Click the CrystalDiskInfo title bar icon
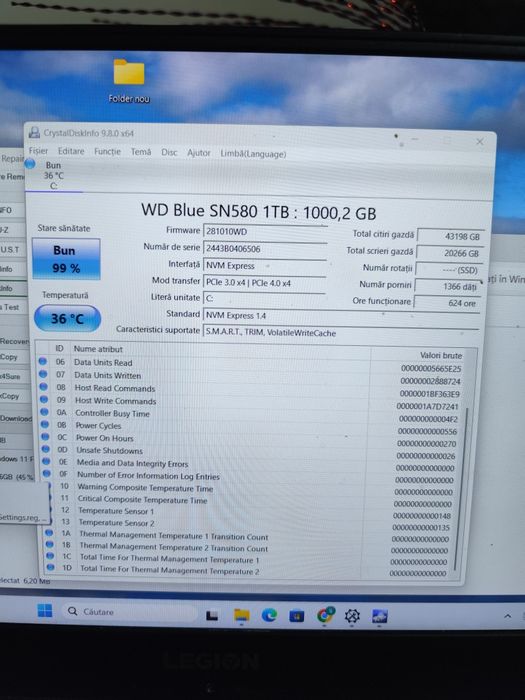This screenshot has height=700, width=525. [x=34, y=132]
